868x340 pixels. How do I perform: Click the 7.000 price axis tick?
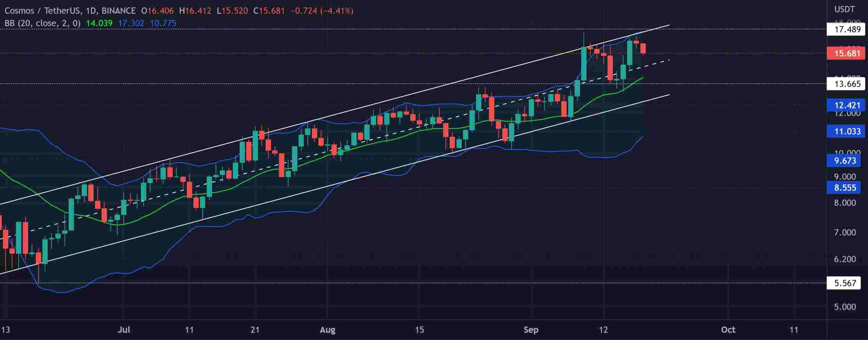click(x=845, y=232)
